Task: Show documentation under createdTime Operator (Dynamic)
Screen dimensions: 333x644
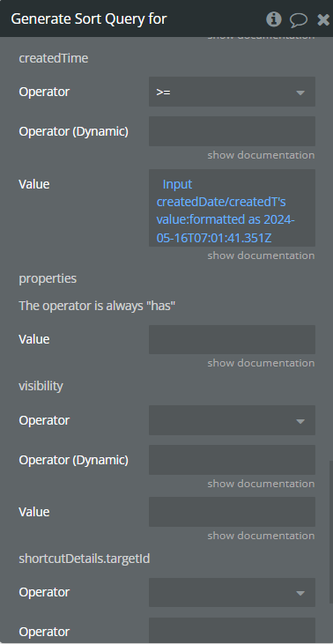Action: coord(261,155)
